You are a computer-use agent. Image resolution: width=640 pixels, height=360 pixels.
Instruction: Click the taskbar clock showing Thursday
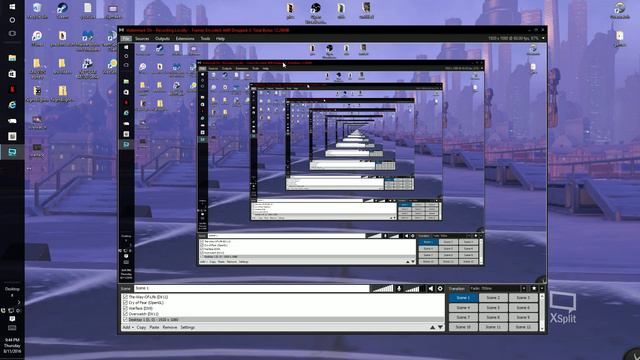coord(12,345)
